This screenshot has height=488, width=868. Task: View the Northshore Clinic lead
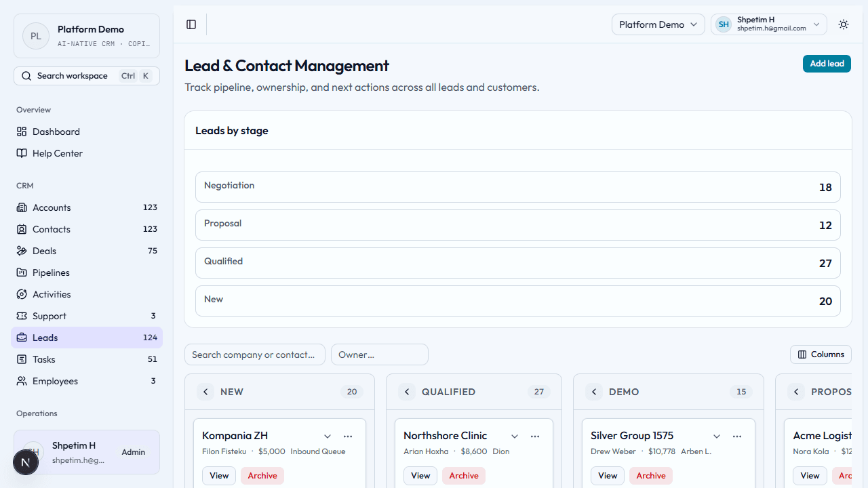coord(420,475)
